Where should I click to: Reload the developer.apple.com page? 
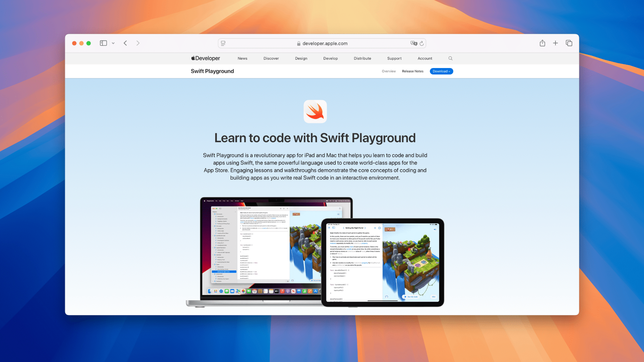422,43
